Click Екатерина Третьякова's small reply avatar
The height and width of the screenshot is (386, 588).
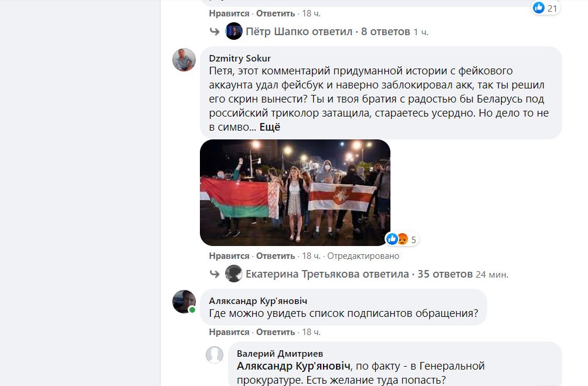click(234, 274)
